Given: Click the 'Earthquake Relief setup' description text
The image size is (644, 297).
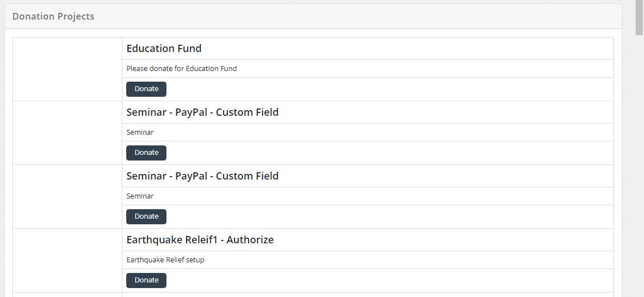Looking at the screenshot, I should (x=165, y=260).
